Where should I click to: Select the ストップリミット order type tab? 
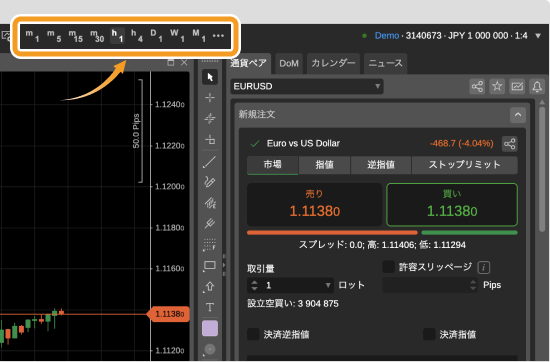tap(465, 165)
